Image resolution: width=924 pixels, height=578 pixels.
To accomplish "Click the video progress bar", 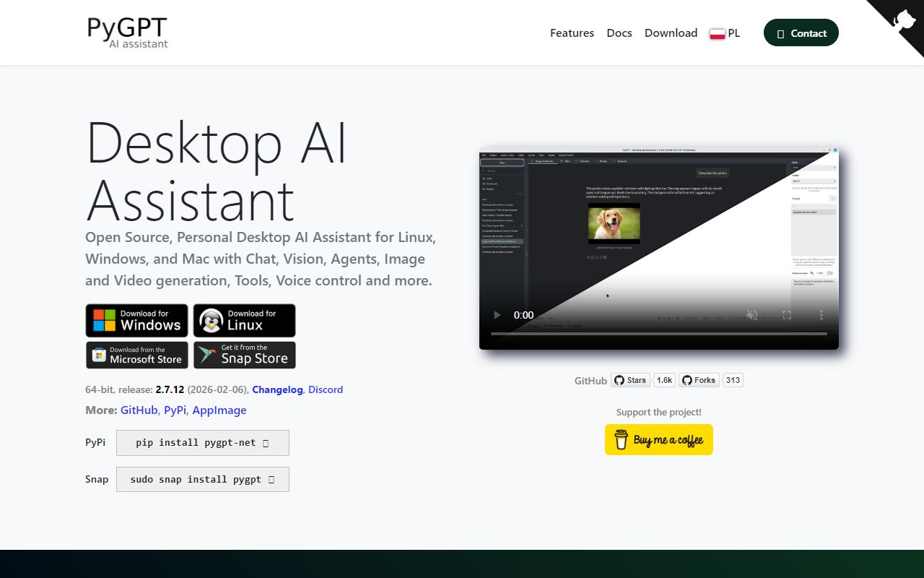I will click(657, 333).
